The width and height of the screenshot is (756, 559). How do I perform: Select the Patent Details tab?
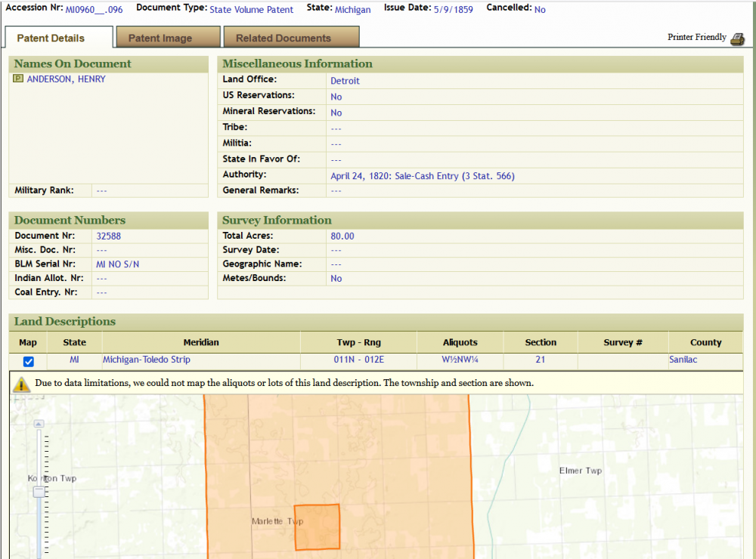point(51,38)
